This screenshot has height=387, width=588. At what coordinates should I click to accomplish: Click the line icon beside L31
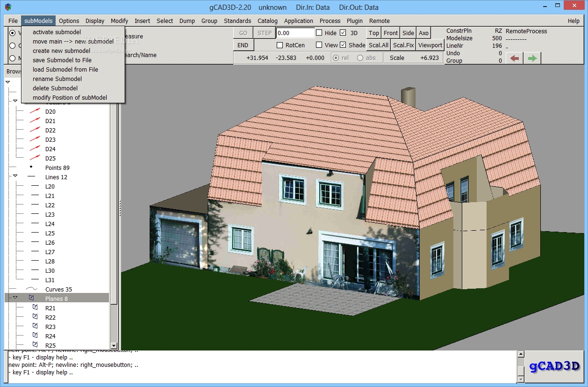pos(35,280)
